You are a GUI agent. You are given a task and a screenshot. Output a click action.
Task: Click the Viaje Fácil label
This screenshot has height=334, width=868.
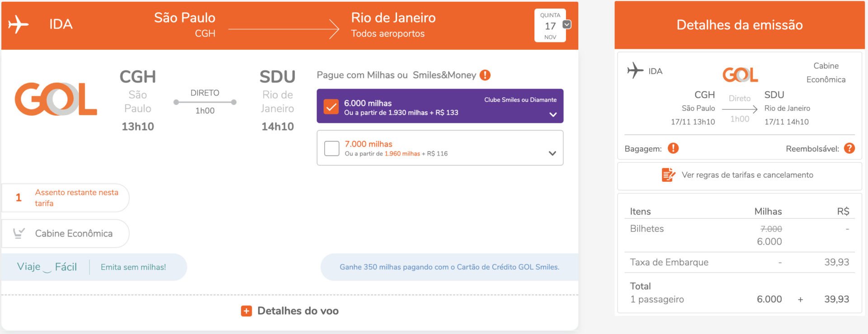pyautogui.click(x=47, y=267)
